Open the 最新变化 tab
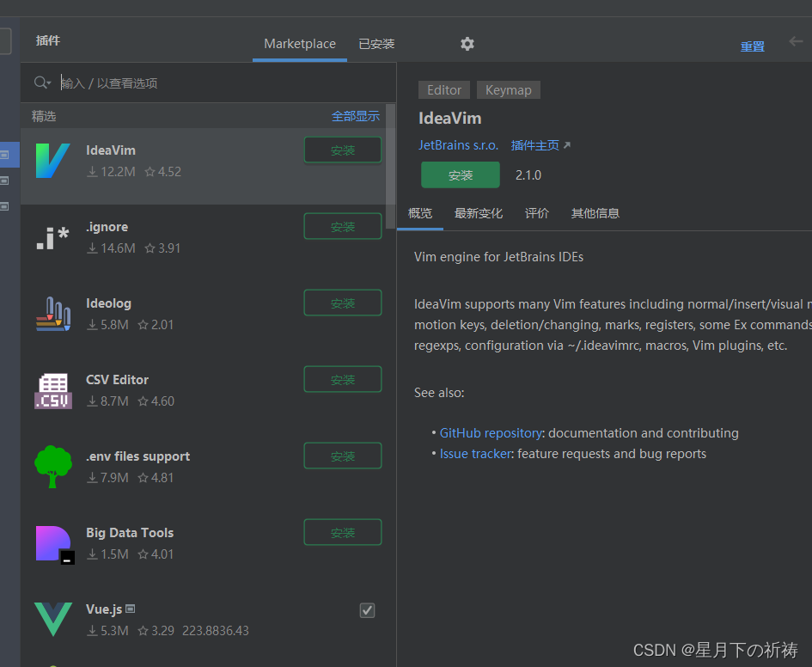 click(479, 213)
